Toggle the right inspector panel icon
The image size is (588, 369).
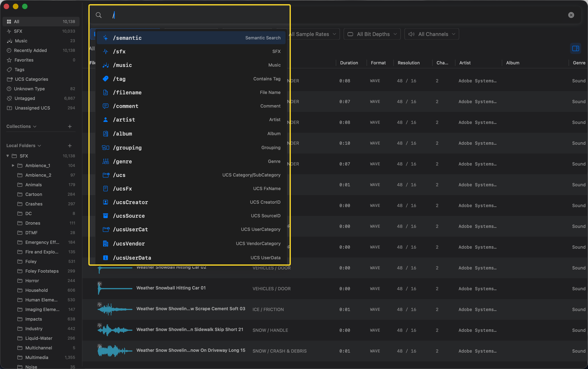(x=576, y=48)
